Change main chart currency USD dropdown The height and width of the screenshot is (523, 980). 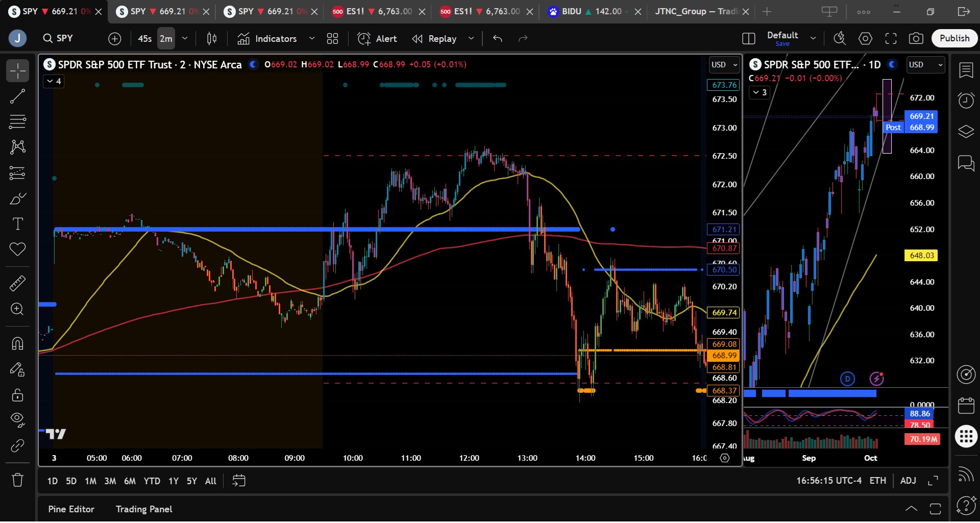pos(724,65)
